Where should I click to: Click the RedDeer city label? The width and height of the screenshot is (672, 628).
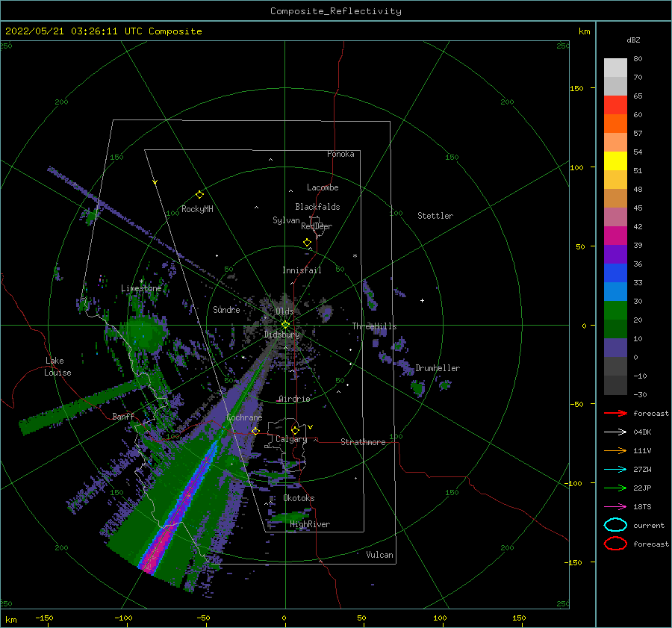click(x=317, y=226)
